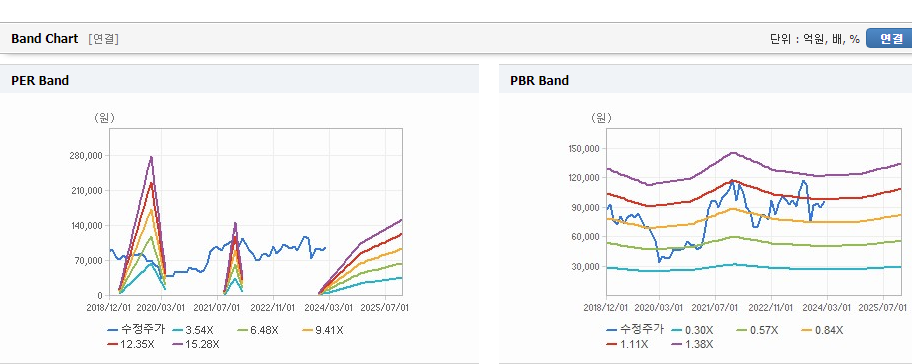Click the 2022/11/01 date in PER chart

point(274,307)
